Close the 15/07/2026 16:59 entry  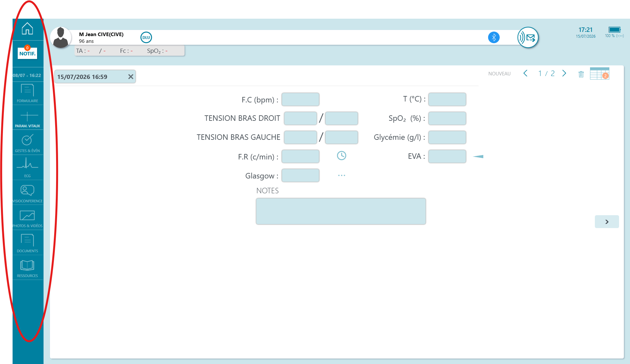pos(131,77)
